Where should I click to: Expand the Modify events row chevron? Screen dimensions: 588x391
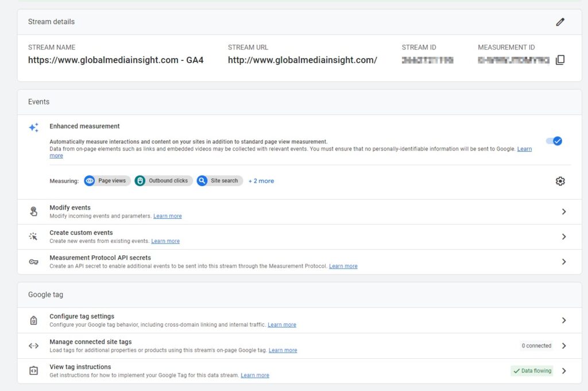(x=563, y=211)
